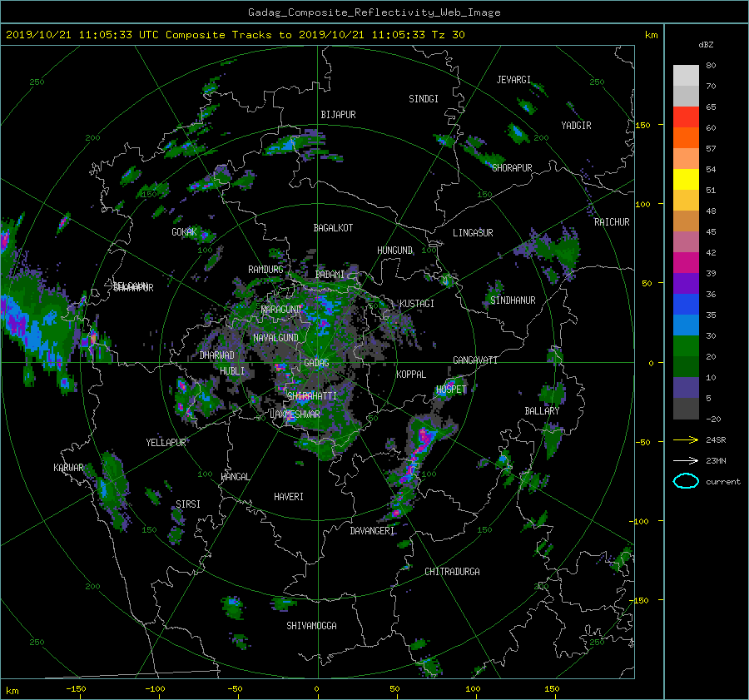
Task: Click the KOPPAL city label
Action: pos(411,374)
